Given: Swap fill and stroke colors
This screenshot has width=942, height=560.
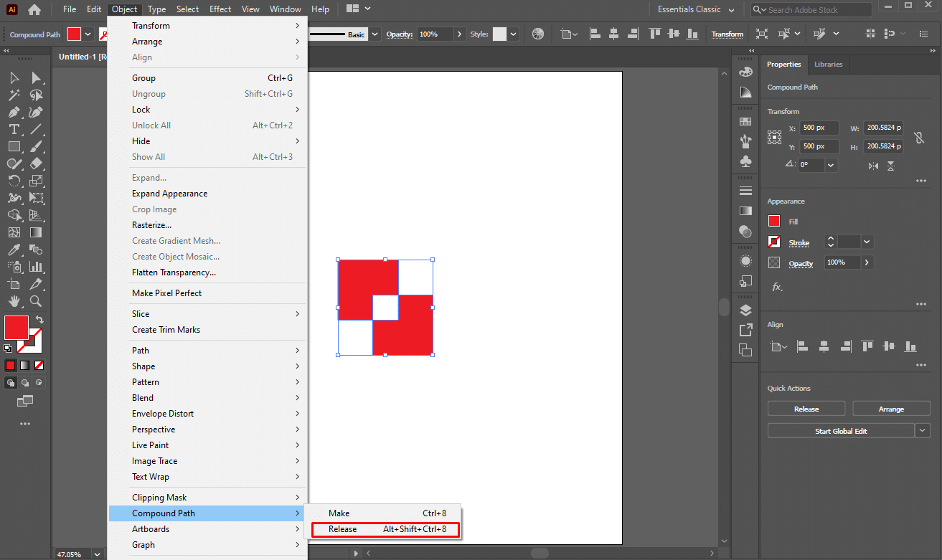Looking at the screenshot, I should coord(39,320).
